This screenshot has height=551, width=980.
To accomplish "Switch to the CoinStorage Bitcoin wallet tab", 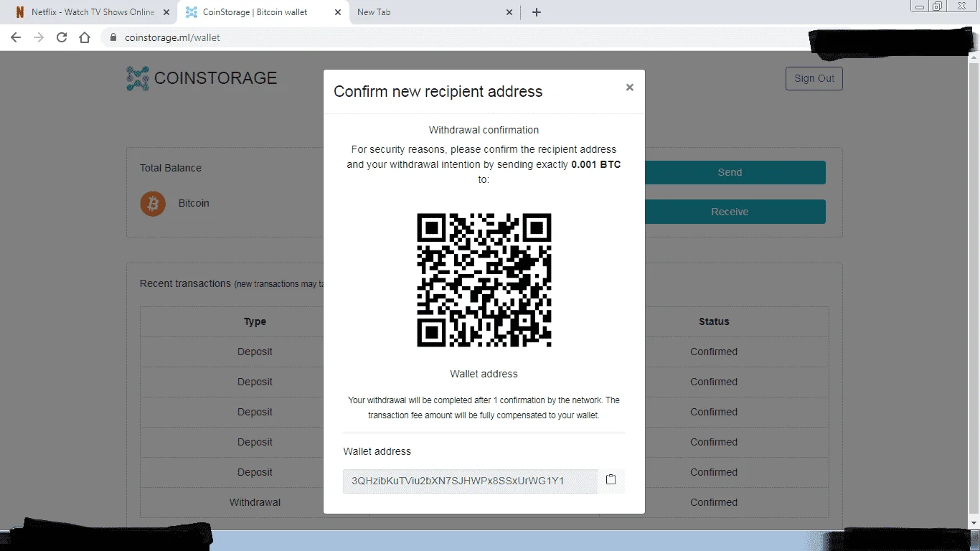I will (263, 12).
